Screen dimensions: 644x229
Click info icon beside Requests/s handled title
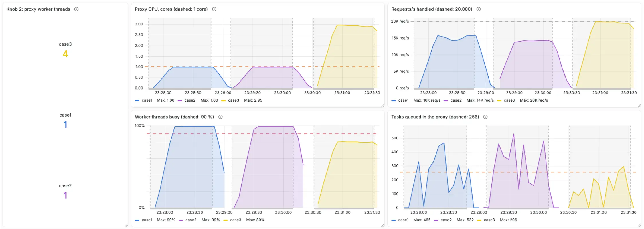[479, 9]
